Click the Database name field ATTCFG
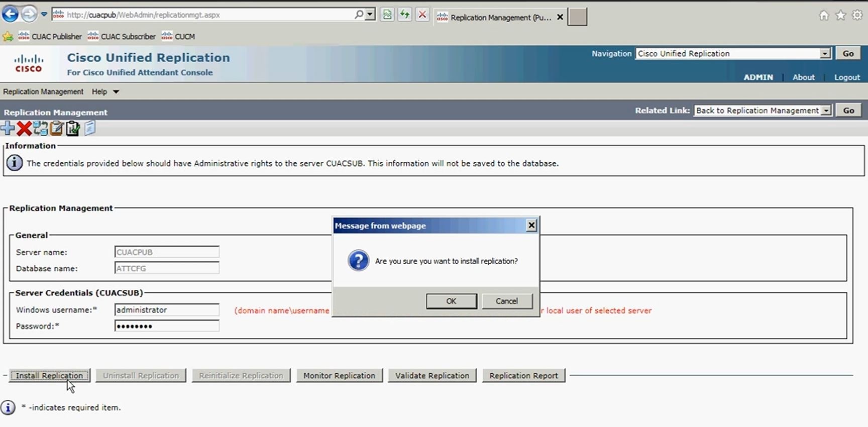 tap(167, 268)
